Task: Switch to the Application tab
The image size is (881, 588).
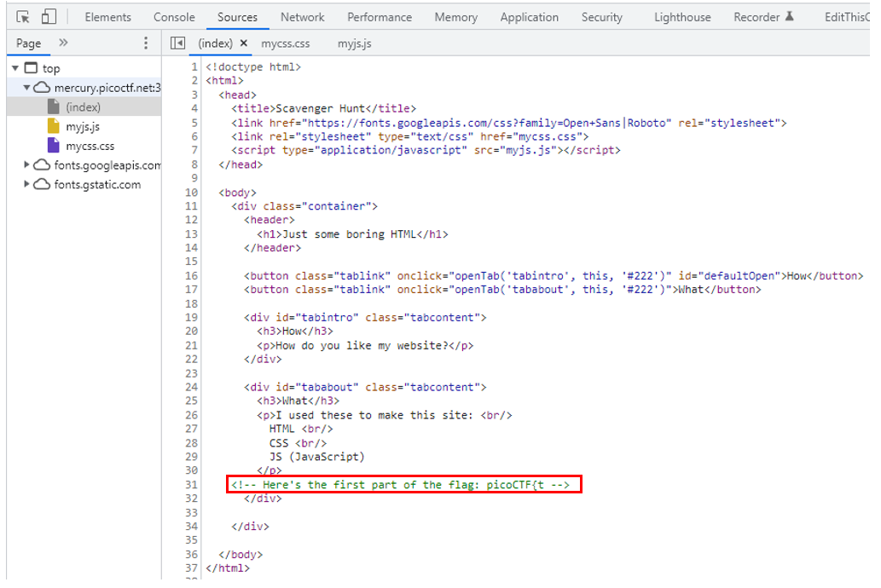Action: (530, 17)
